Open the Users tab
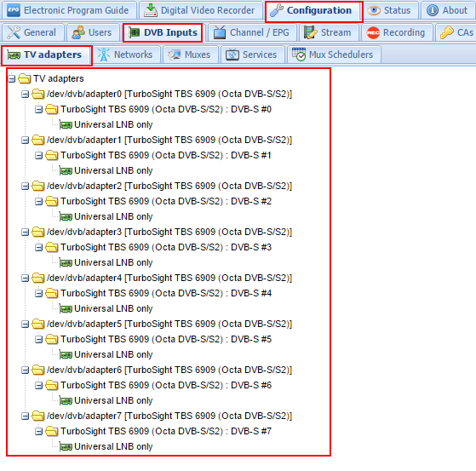This screenshot has height=471, width=476. click(x=92, y=32)
